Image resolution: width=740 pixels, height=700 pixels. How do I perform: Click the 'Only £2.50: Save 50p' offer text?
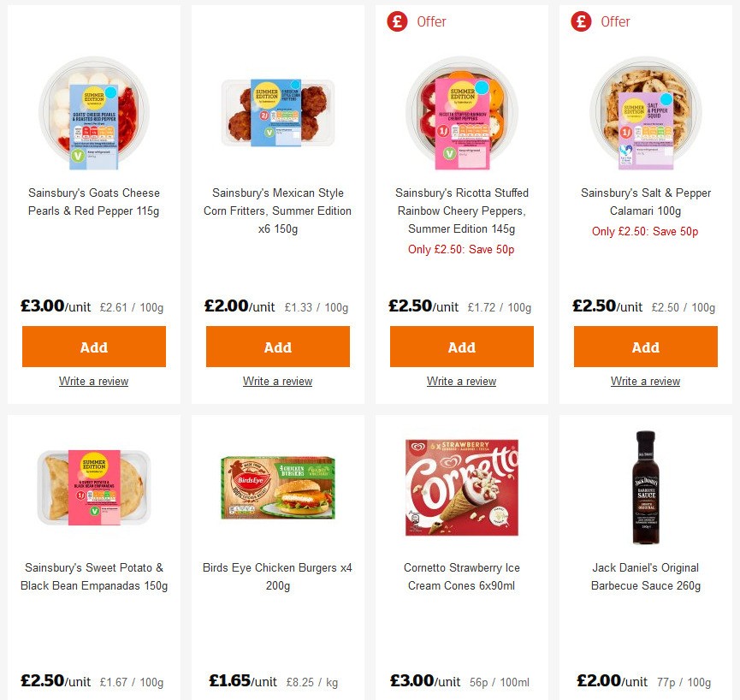461,249
